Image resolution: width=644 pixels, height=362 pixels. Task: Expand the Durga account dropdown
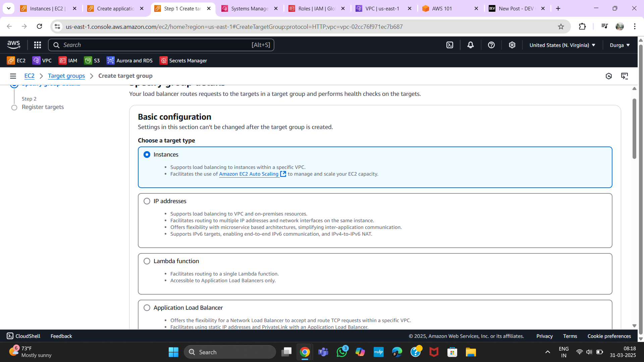coord(620,45)
